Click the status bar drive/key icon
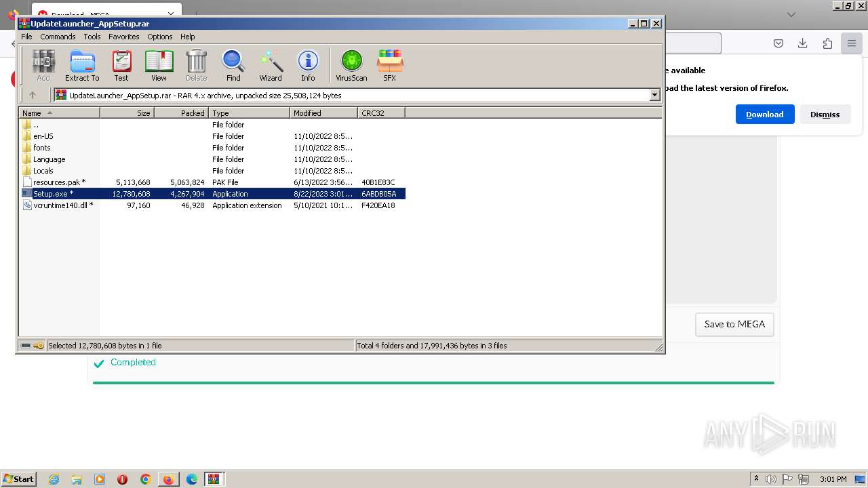 pyautogui.click(x=32, y=346)
